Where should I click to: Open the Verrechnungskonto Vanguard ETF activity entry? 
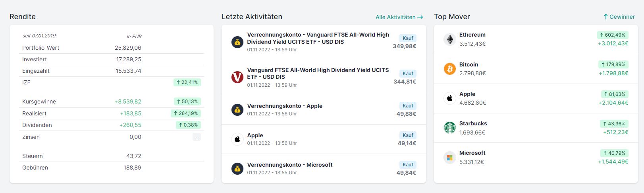pyautogui.click(x=324, y=42)
